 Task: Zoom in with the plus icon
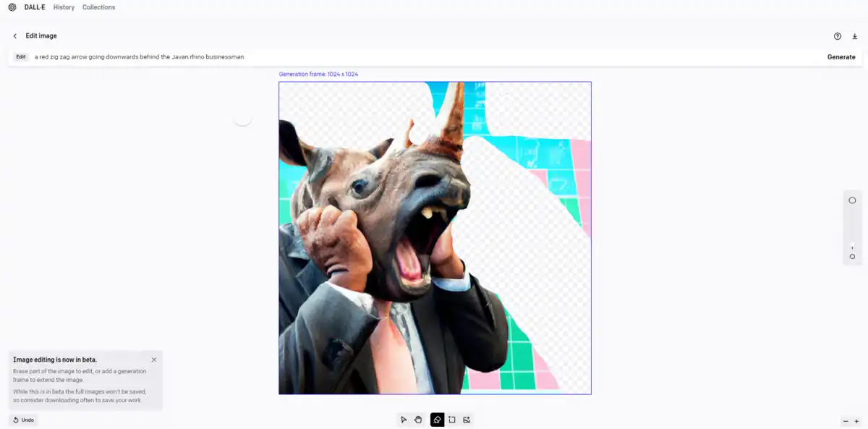tap(856, 421)
